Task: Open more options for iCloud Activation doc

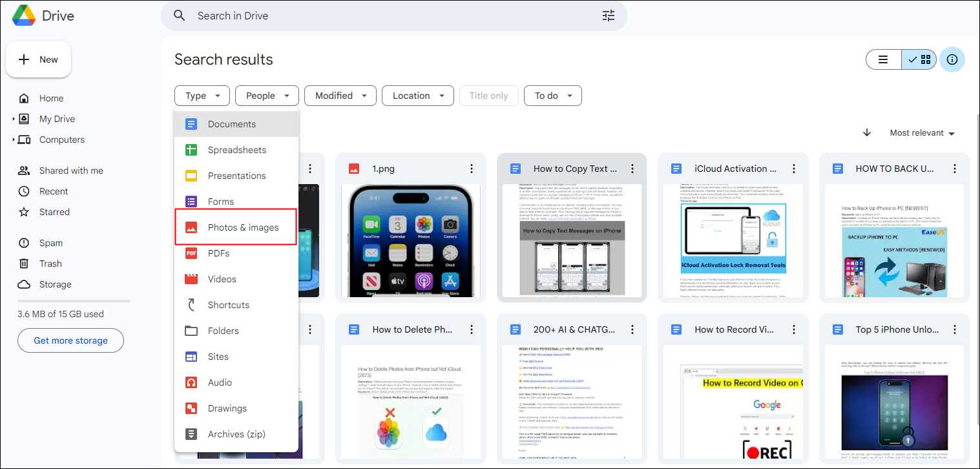Action: [x=793, y=169]
